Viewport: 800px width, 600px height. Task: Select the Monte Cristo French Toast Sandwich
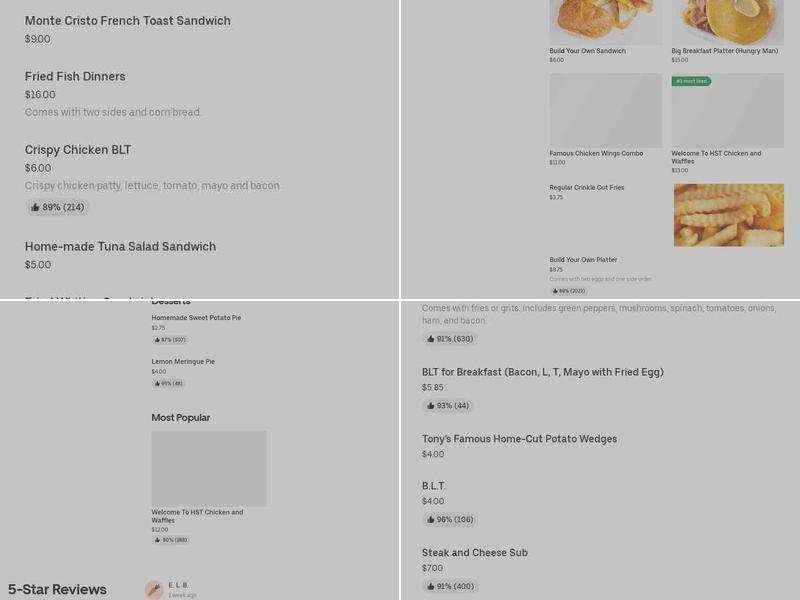tap(128, 20)
